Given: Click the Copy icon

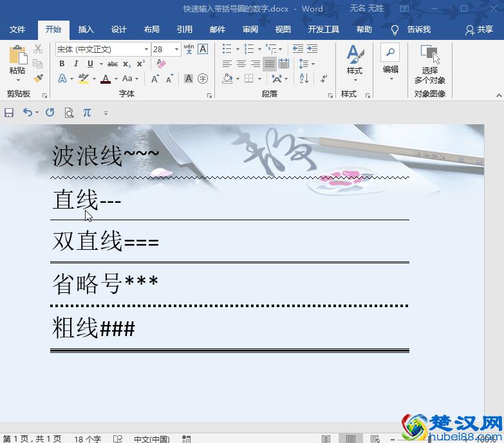Looking at the screenshot, I should (x=38, y=64).
